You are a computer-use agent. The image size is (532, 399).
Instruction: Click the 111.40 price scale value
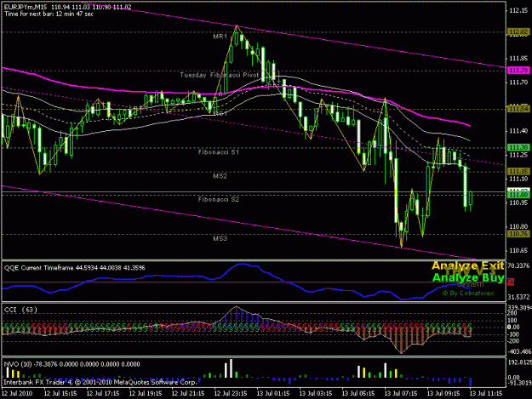(x=518, y=130)
